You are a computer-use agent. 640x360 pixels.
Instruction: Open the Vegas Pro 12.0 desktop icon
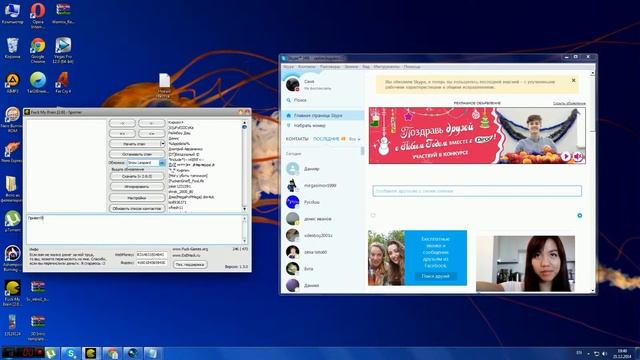[63, 49]
